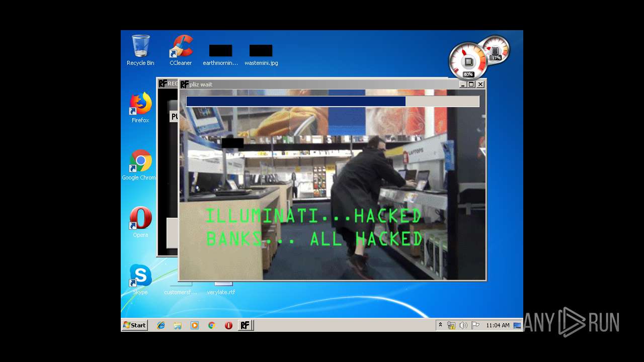This screenshot has width=644, height=362.
Task: Close the pliz wait window
Action: coord(480,84)
